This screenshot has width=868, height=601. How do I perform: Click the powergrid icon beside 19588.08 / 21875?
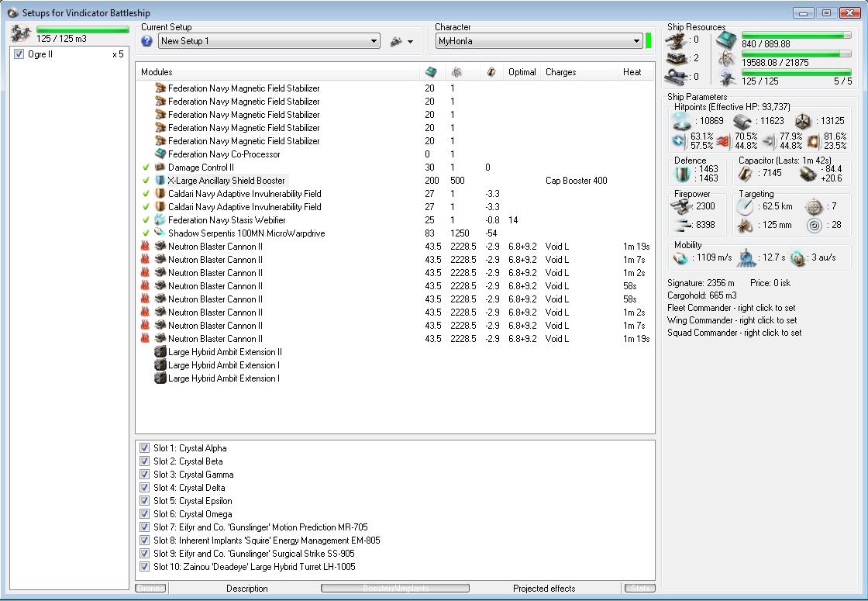726,58
